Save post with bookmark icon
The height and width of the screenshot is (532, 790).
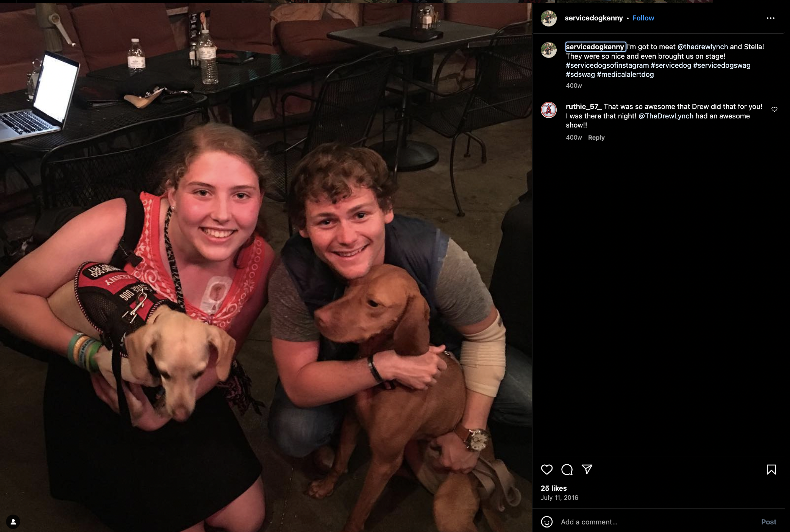coord(771,470)
